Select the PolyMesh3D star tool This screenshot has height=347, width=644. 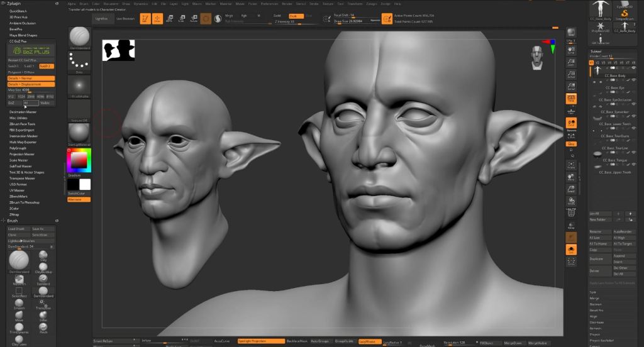[601, 26]
